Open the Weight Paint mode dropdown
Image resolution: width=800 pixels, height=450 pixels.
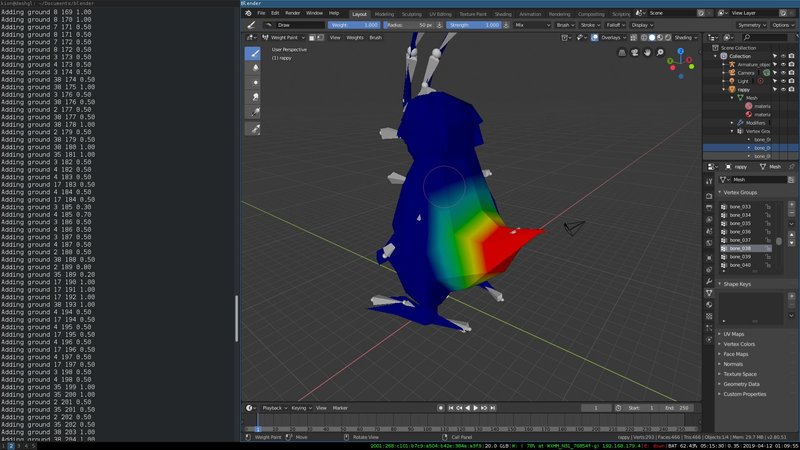[x=284, y=38]
